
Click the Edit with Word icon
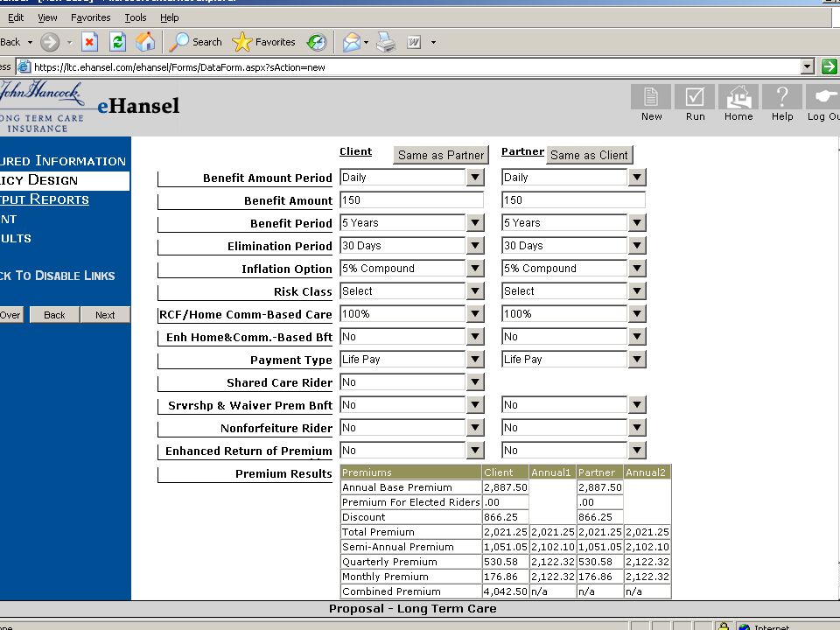414,42
